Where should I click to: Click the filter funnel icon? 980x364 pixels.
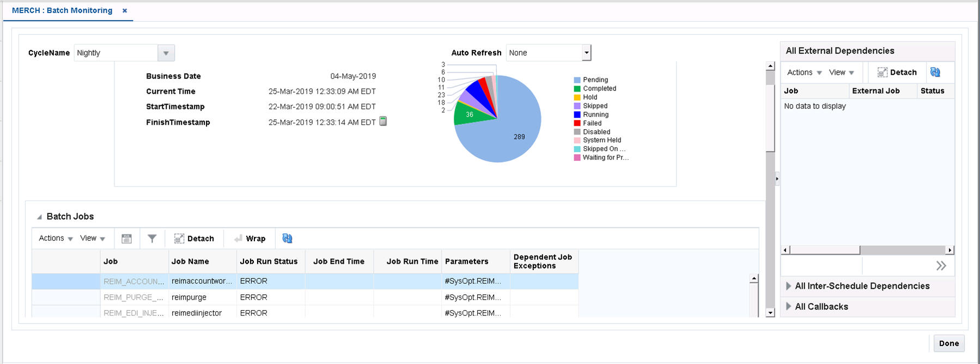152,239
